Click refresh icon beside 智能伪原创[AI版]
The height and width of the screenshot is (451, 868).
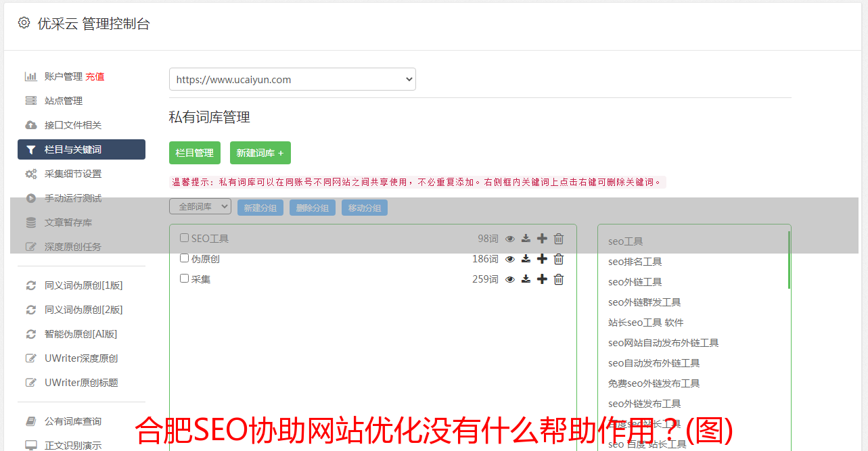pos(30,334)
